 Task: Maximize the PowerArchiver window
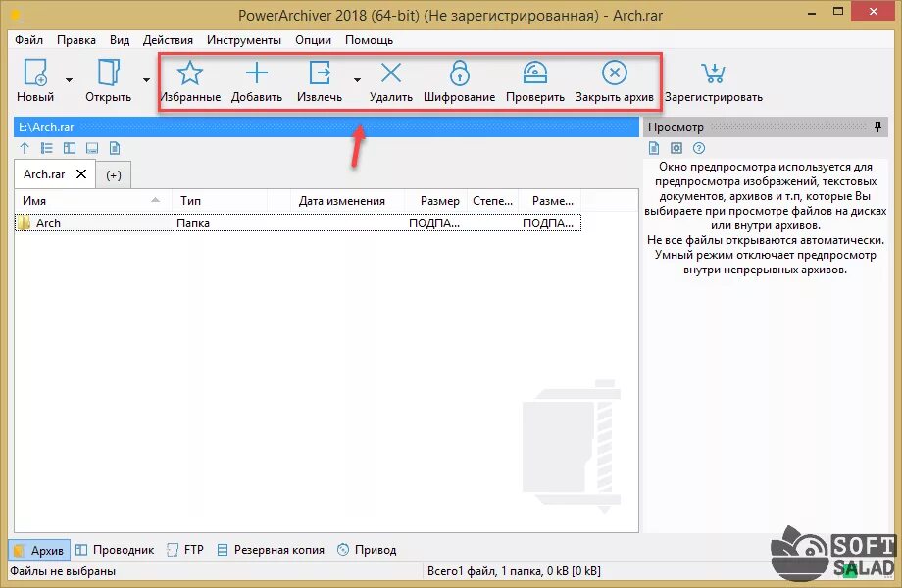[x=838, y=12]
